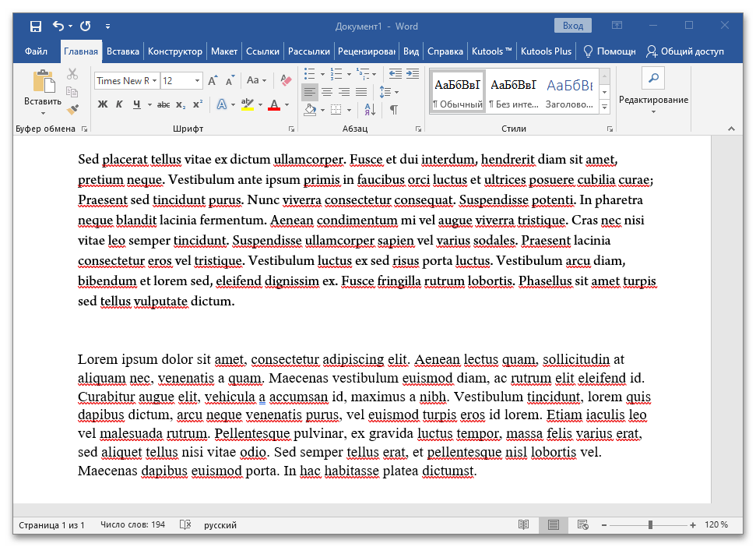
Task: Click the Format Painter brush icon
Action: (x=72, y=109)
